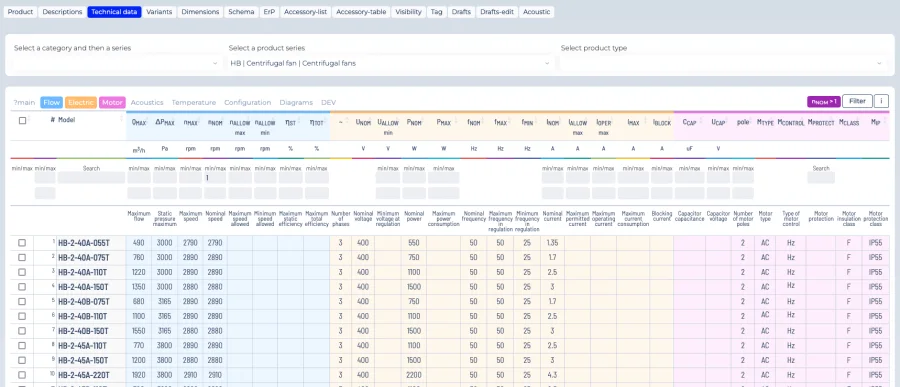Select the HB-2-45A-220T row checkbox
The height and width of the screenshot is (387, 900).
[x=22, y=375]
